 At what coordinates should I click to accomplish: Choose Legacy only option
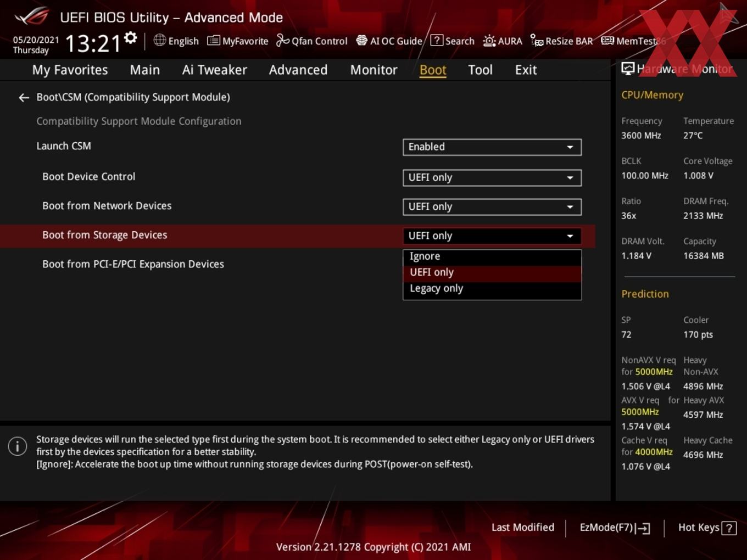coord(492,289)
